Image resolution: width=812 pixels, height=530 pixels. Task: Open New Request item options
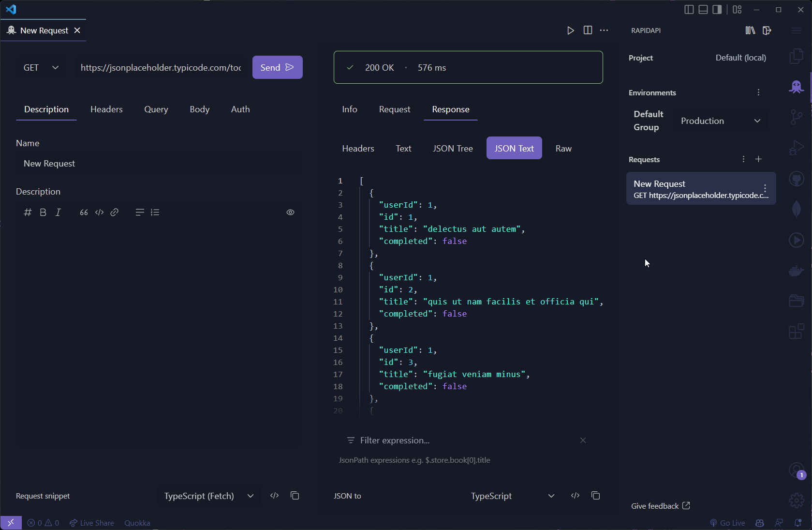click(x=765, y=188)
